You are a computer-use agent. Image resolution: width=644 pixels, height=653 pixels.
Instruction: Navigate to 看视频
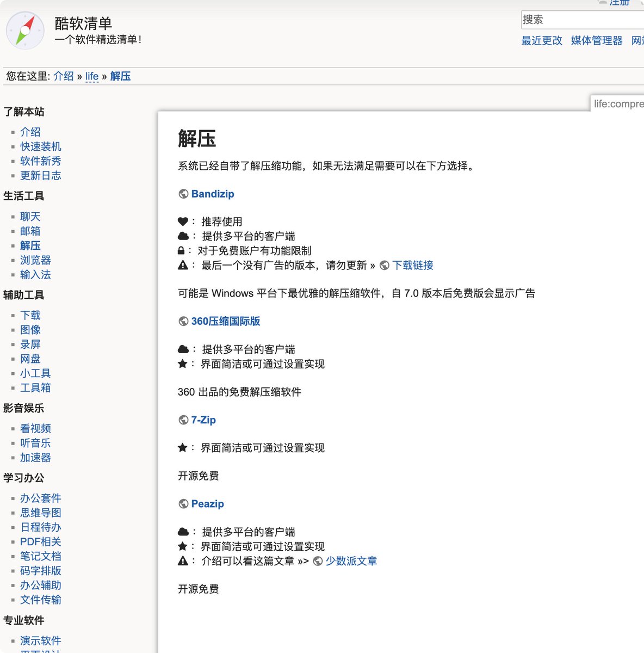(35, 429)
